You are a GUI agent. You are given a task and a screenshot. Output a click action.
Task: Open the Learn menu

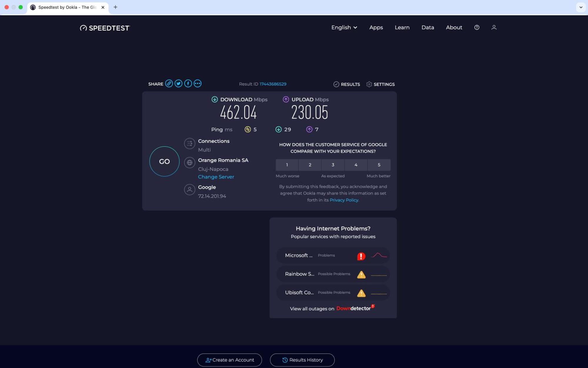pyautogui.click(x=402, y=27)
